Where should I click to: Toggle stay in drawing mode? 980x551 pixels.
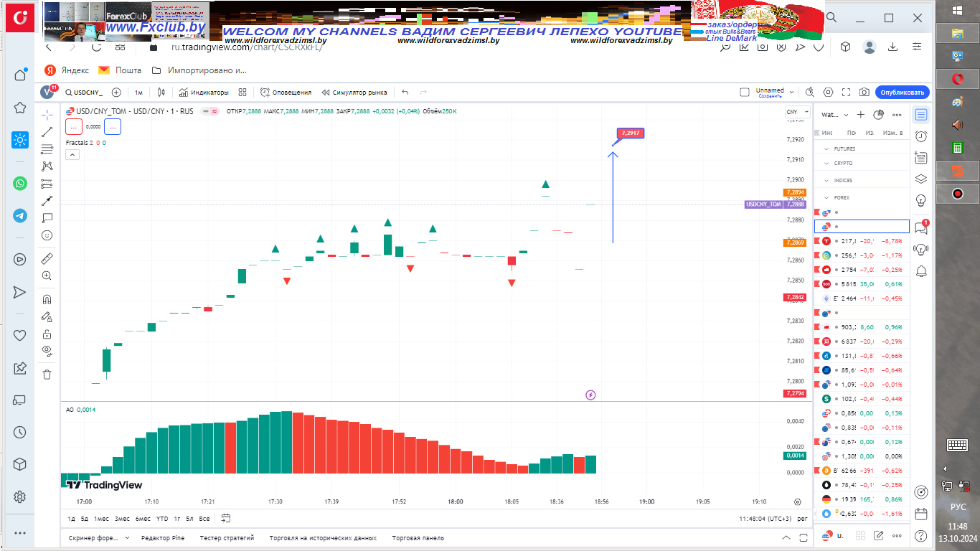point(47,316)
